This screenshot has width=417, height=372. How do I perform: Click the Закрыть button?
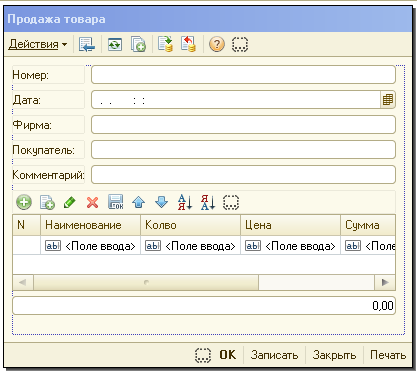coord(334,355)
